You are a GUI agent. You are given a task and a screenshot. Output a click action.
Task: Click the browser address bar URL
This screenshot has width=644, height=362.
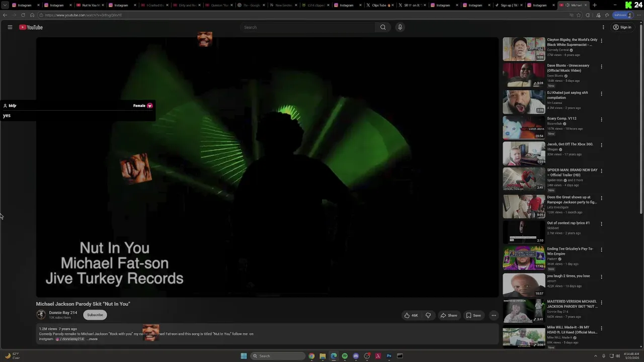pos(84,15)
